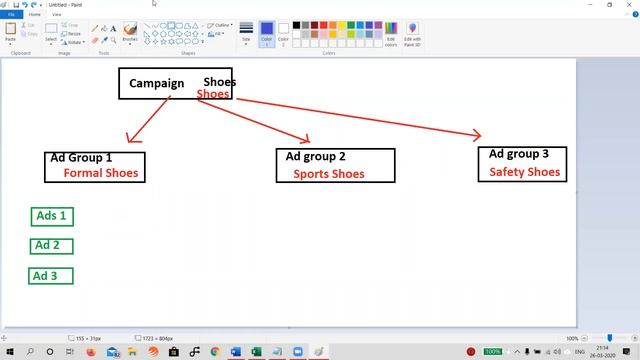Viewport: 640px width, 360px height.
Task: Open the File menu
Action: 11,14
